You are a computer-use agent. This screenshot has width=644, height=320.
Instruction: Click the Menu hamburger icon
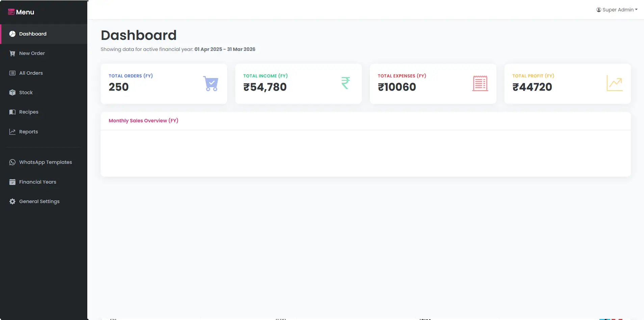(11, 12)
